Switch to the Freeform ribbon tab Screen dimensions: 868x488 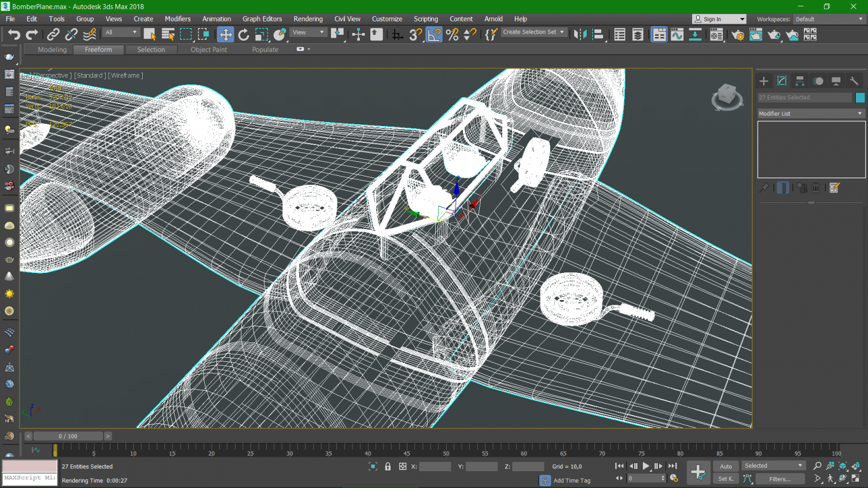tap(98, 50)
